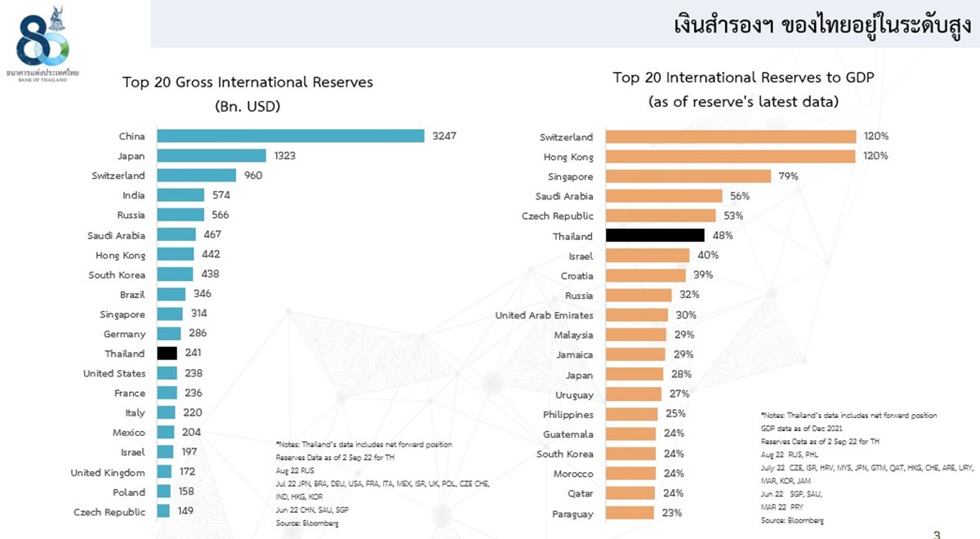Viewport: 980px width, 539px height.
Task: Select slide page number 3
Action: (937, 534)
